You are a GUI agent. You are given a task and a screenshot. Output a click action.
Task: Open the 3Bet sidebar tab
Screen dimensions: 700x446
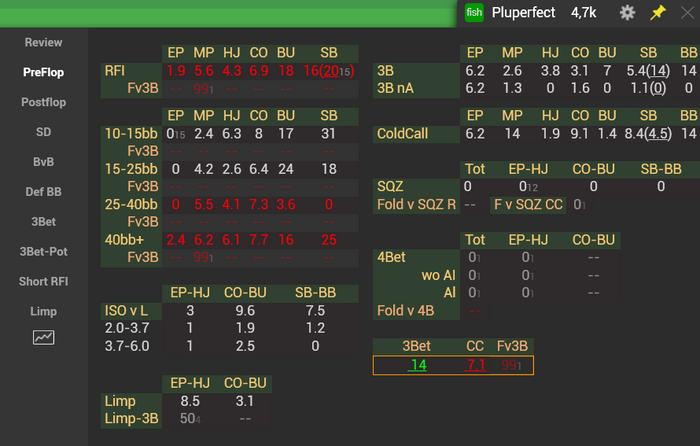43,222
